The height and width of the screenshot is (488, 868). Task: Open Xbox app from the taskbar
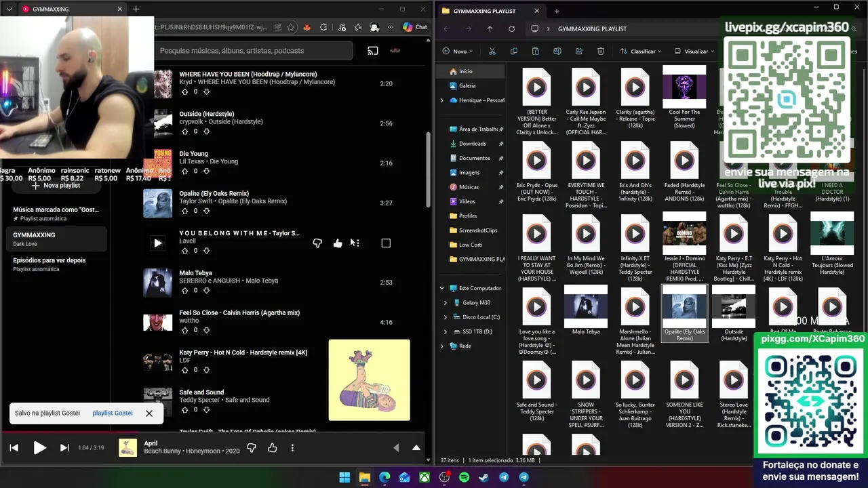[x=424, y=477]
